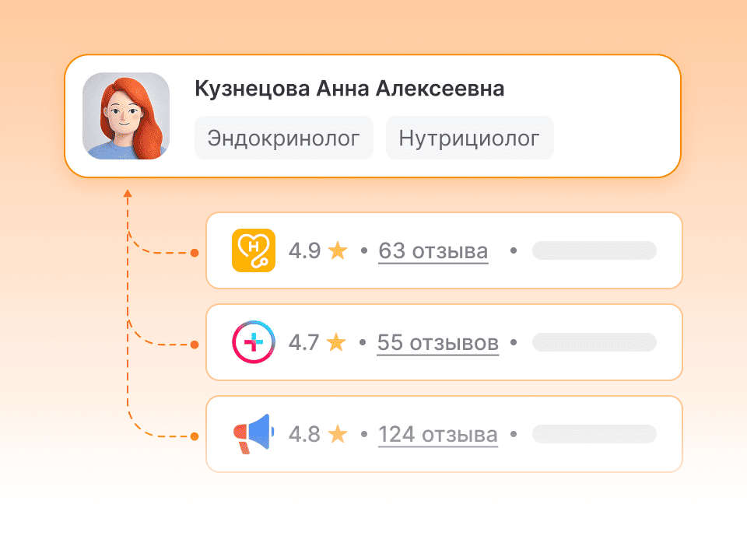
Task: Click the star next to 4.7 rating
Action: (336, 342)
